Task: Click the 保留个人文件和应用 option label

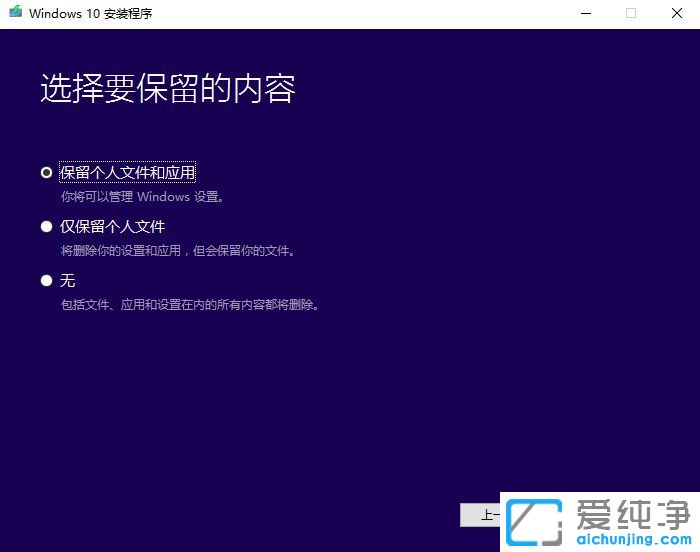Action: pos(127,172)
